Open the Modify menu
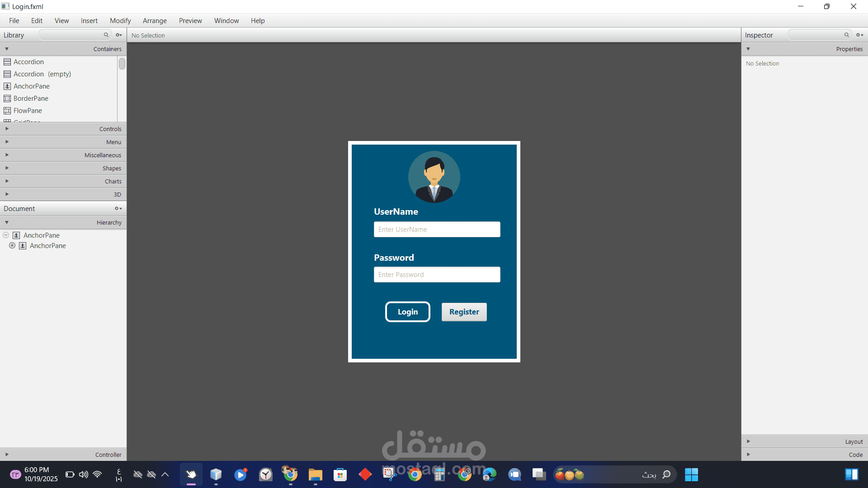 pyautogui.click(x=120, y=20)
